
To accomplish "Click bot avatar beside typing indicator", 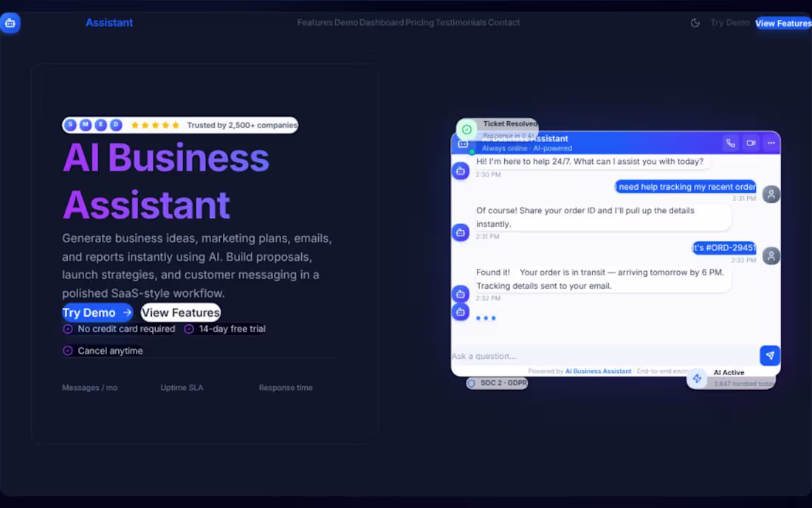I will 461,312.
